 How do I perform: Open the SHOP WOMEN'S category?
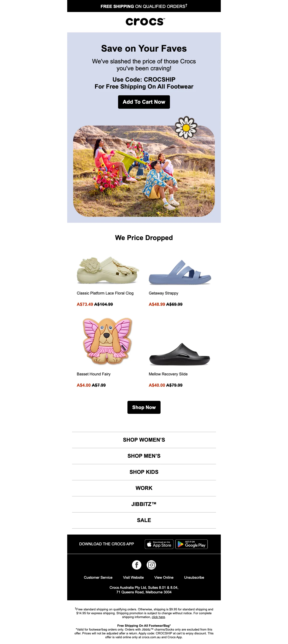[x=144, y=440]
